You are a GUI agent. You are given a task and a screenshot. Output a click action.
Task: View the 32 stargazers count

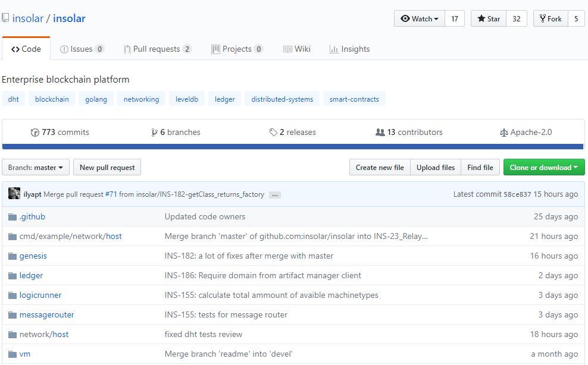517,19
